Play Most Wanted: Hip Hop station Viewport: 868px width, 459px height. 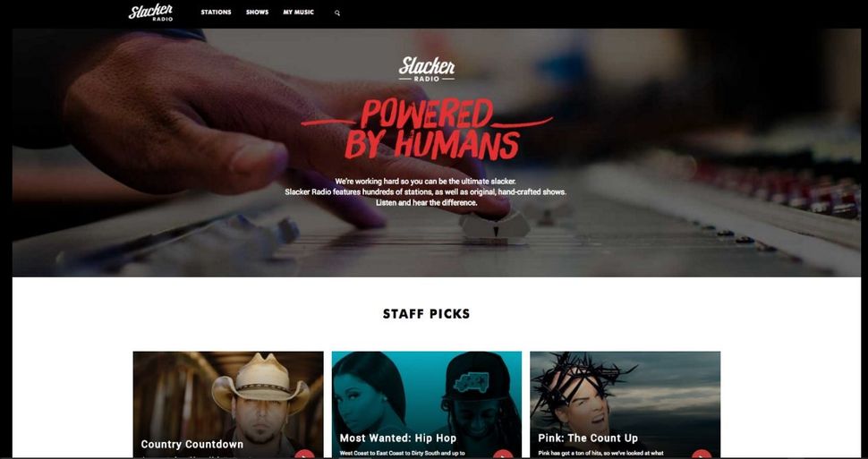click(x=503, y=455)
